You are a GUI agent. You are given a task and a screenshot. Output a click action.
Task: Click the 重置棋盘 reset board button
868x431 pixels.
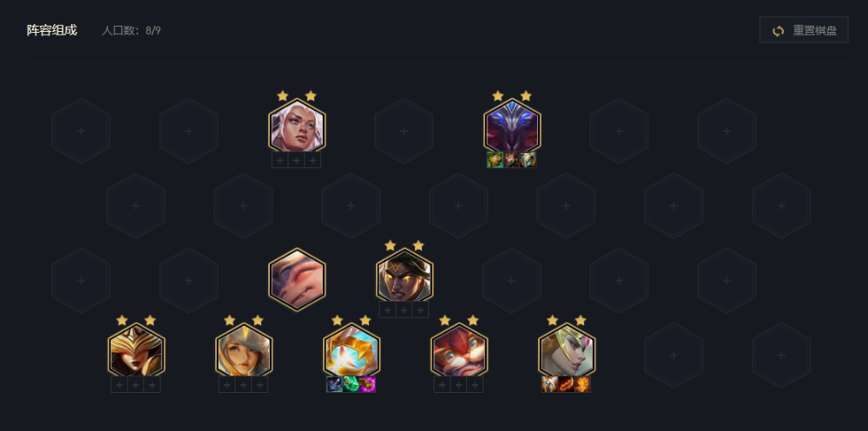coord(804,29)
